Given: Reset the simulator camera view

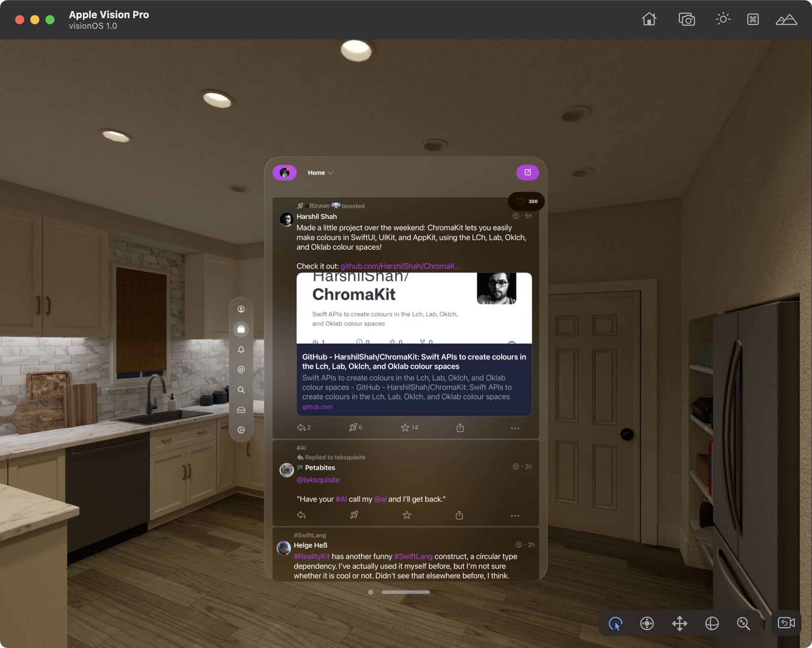Looking at the screenshot, I should pyautogui.click(x=786, y=622).
